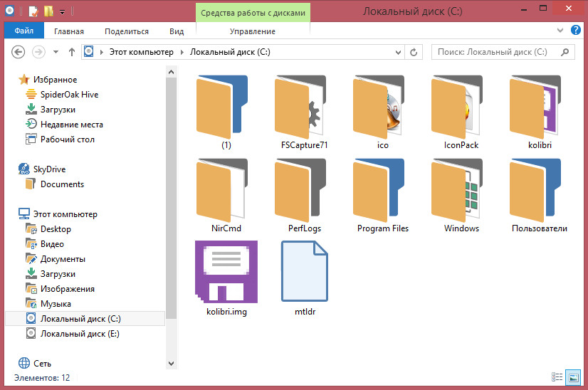Click the Properties quick access icon in title bar
This screenshot has width=588, height=390.
click(x=33, y=11)
